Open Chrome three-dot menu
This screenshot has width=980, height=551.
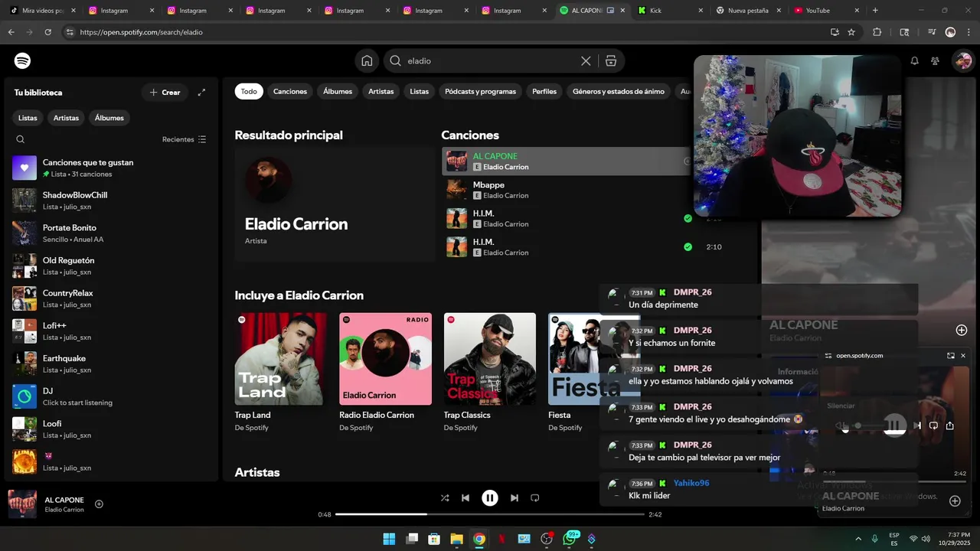pyautogui.click(x=969, y=32)
